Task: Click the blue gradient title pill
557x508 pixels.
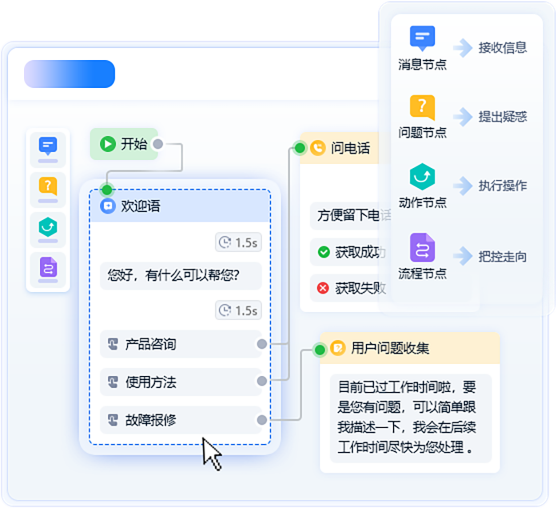Action: pyautogui.click(x=70, y=74)
